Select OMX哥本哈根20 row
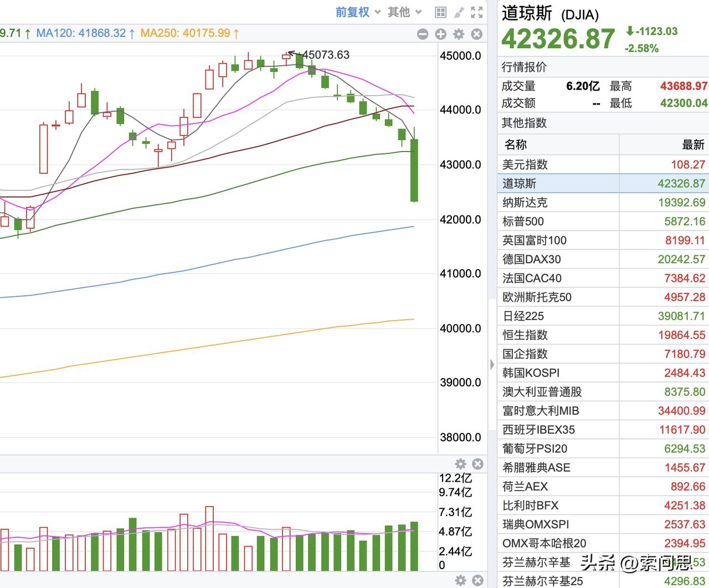709x588 pixels. point(603,543)
